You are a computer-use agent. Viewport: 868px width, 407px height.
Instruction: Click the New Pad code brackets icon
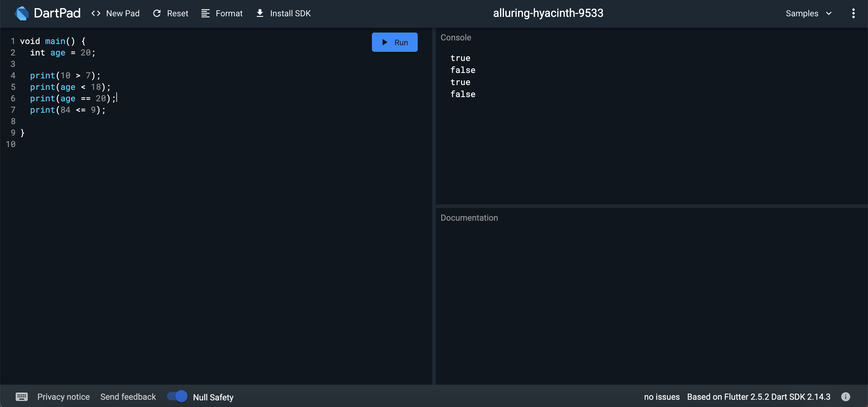(x=96, y=13)
